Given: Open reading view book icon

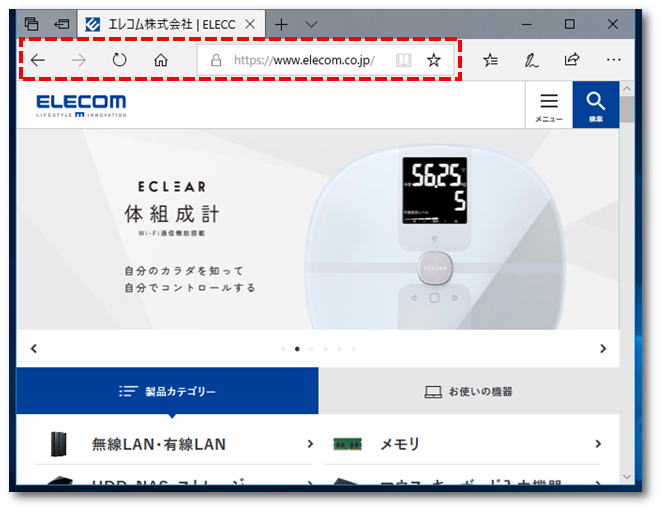Looking at the screenshot, I should (x=403, y=60).
